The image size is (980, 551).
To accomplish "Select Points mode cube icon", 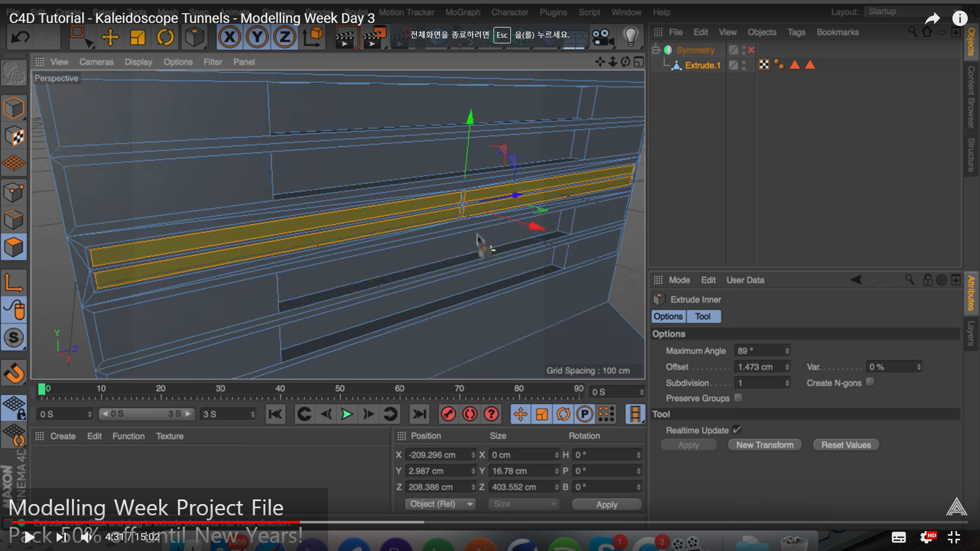I will 14,192.
